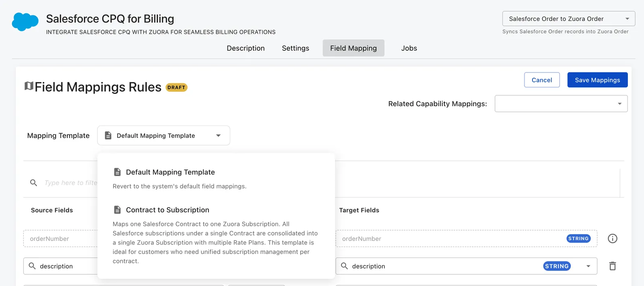The width and height of the screenshot is (644, 286).
Task: Go to the Jobs tab
Action: (x=409, y=48)
